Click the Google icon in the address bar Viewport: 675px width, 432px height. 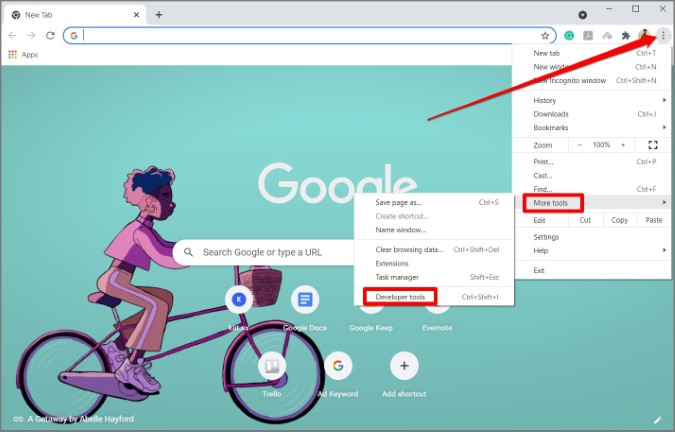click(x=74, y=36)
